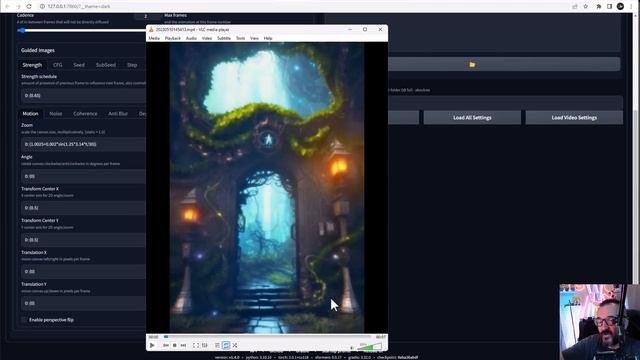Image resolution: width=640 pixels, height=360 pixels.
Task: Click the browser address bar URL
Action: click(79, 6)
